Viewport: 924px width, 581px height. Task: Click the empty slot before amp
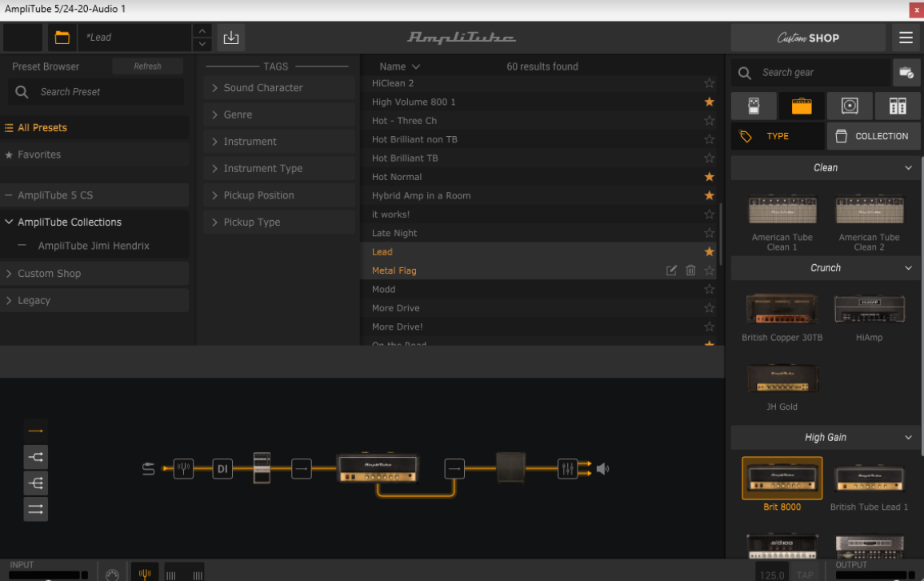pos(301,469)
